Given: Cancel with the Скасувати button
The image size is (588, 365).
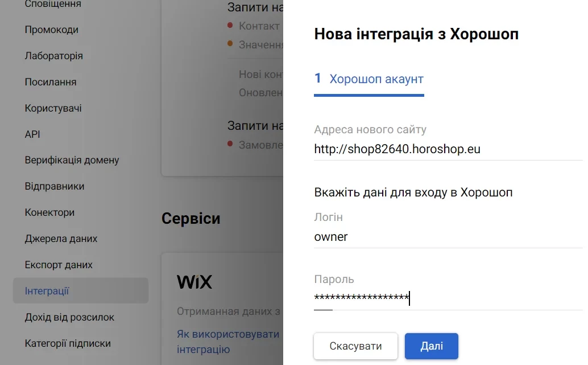Looking at the screenshot, I should point(355,346).
